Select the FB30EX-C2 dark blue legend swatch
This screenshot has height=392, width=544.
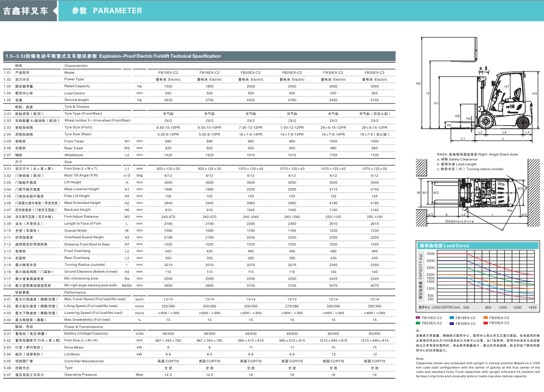click(x=452, y=323)
